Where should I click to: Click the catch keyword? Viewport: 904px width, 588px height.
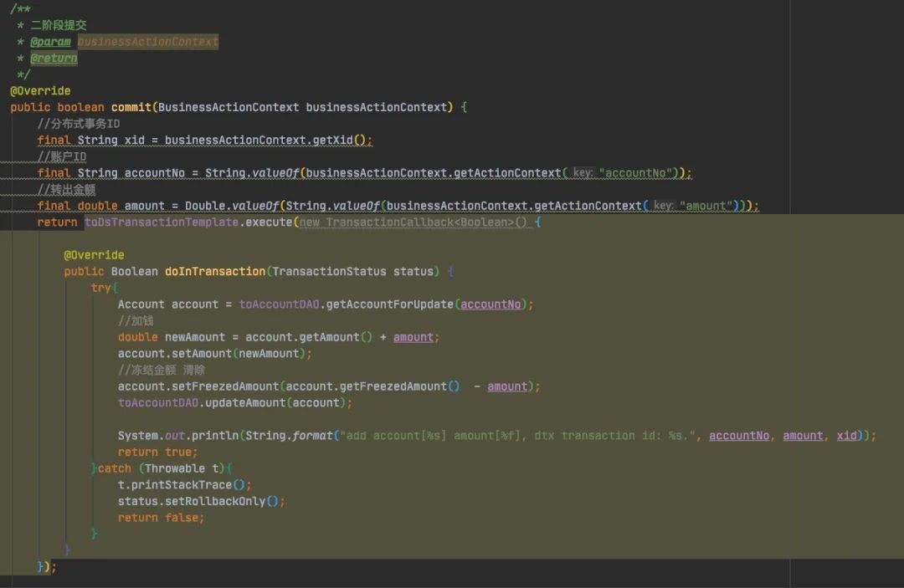coord(115,468)
